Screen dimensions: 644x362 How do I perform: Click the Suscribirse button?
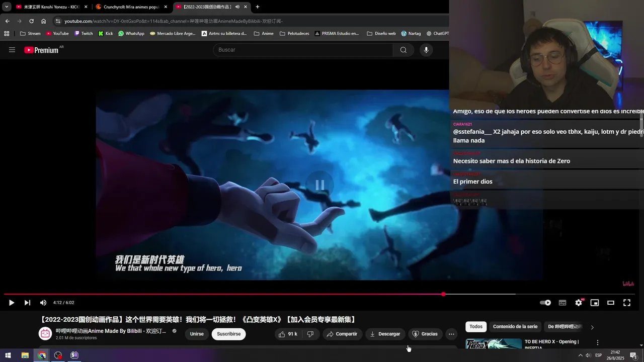click(229, 334)
